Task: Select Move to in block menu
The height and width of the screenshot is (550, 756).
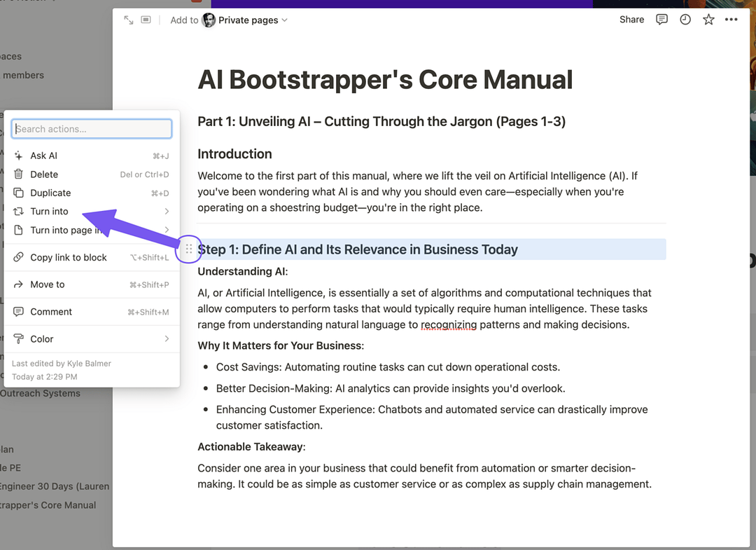Action: 48,284
